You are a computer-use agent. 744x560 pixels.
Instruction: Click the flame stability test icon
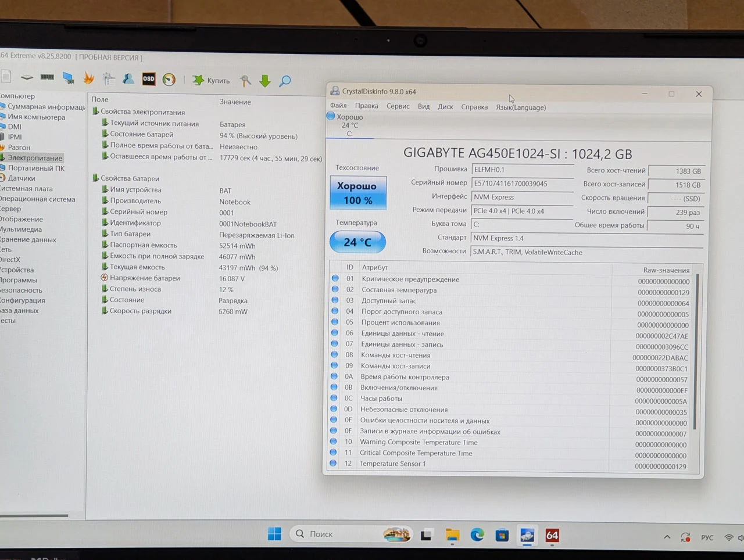[x=88, y=78]
